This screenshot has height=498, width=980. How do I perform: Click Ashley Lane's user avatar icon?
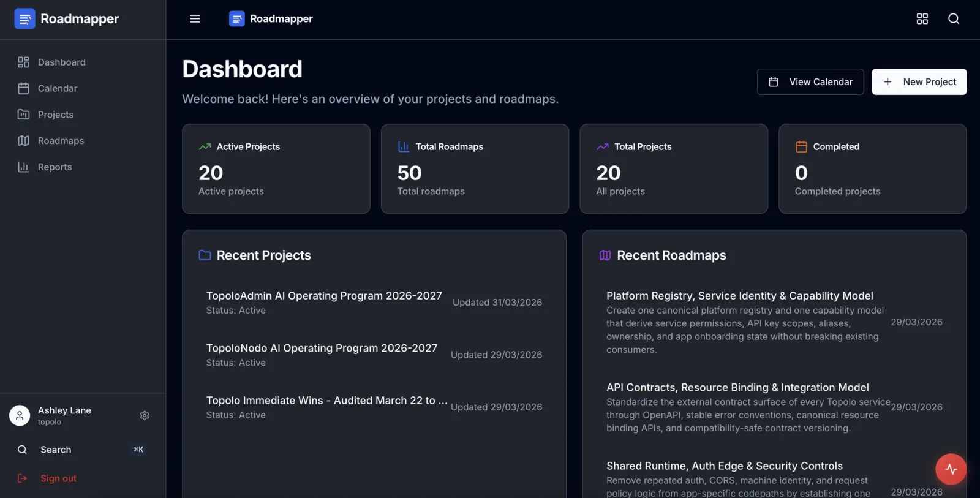tap(20, 415)
